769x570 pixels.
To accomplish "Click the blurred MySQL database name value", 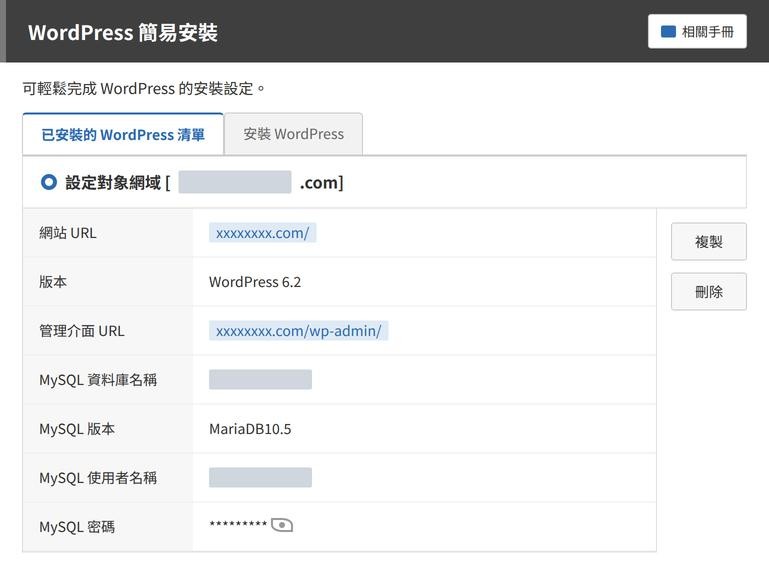I will pyautogui.click(x=260, y=380).
